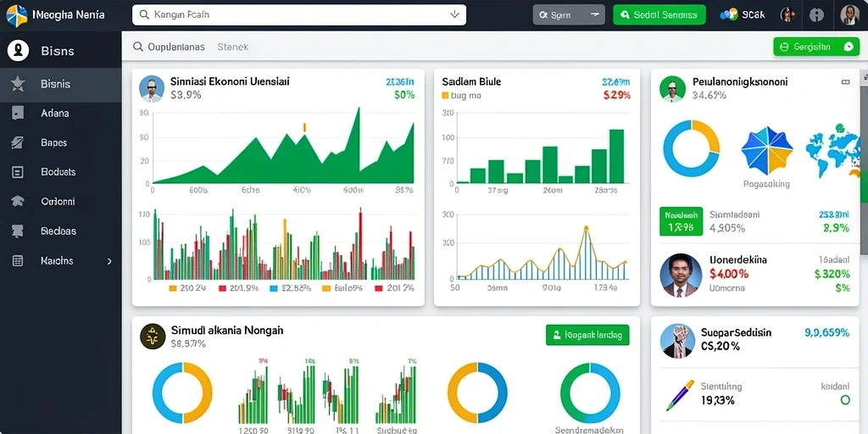This screenshot has height=434, width=868.
Task: Click the green Nouadsoin 1.7% badge
Action: 681,221
